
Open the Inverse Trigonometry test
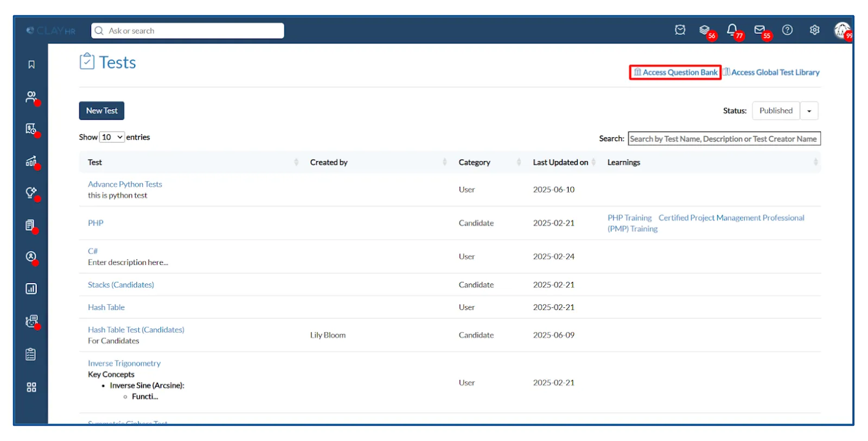point(124,364)
